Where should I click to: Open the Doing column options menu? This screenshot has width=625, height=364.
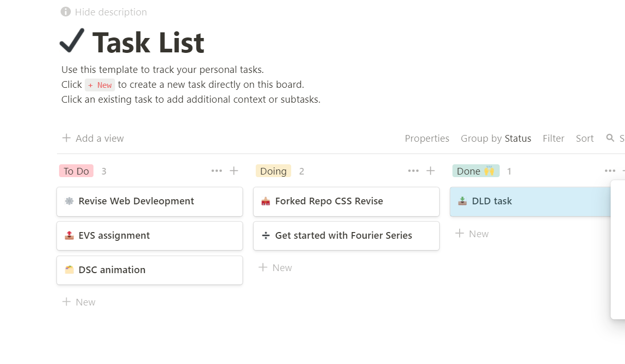(413, 170)
